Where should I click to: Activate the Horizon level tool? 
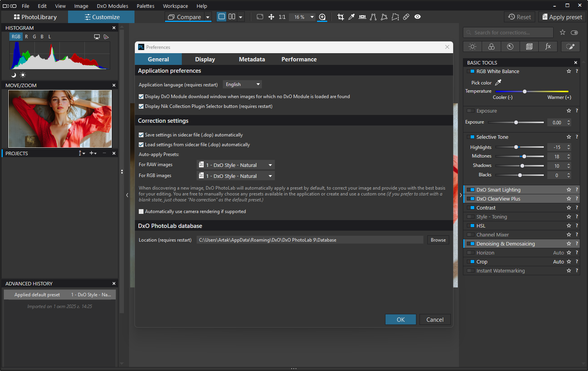tap(362, 17)
